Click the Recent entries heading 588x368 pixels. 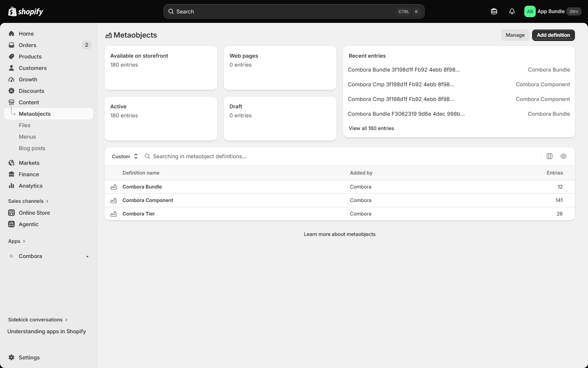pyautogui.click(x=367, y=56)
